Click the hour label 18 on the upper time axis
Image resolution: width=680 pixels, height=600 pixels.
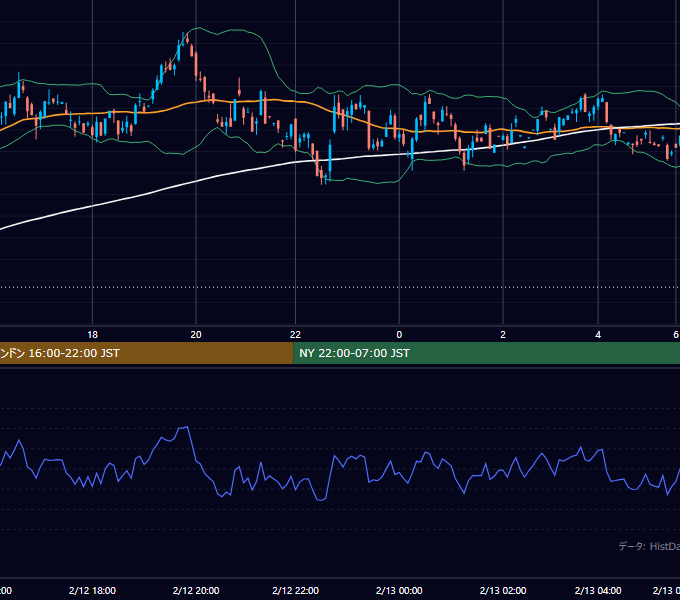(x=92, y=335)
